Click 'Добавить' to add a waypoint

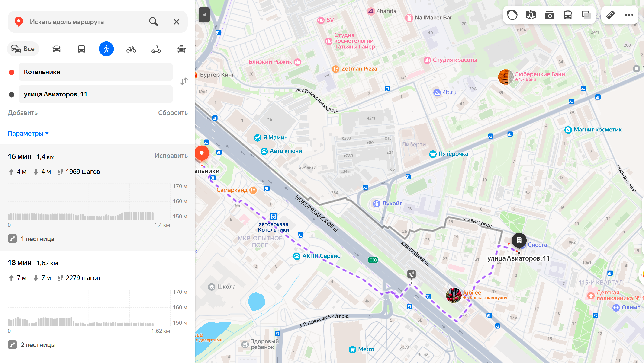click(23, 113)
